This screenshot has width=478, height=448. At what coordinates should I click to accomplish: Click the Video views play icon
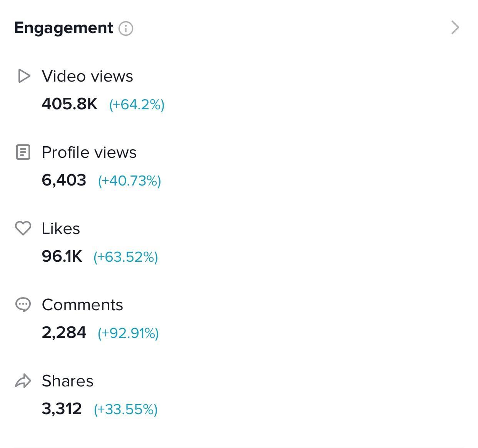pyautogui.click(x=24, y=76)
